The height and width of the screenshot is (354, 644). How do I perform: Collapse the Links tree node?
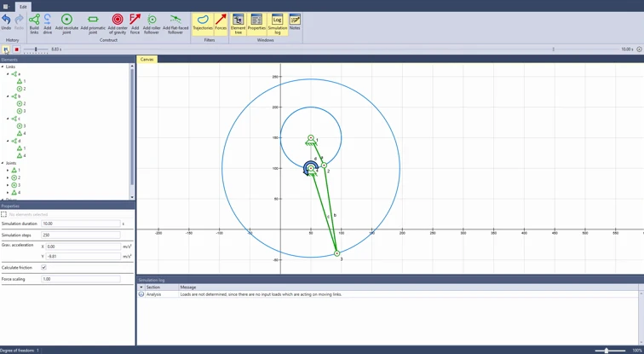[x=3, y=67]
